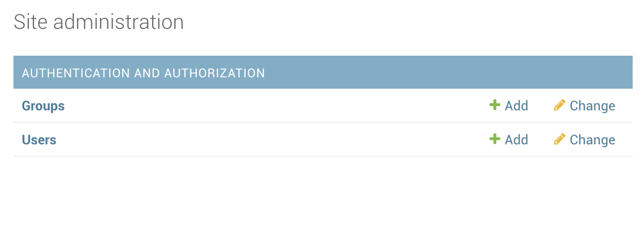Open the Groups model list
The width and height of the screenshot is (644, 232).
click(43, 106)
